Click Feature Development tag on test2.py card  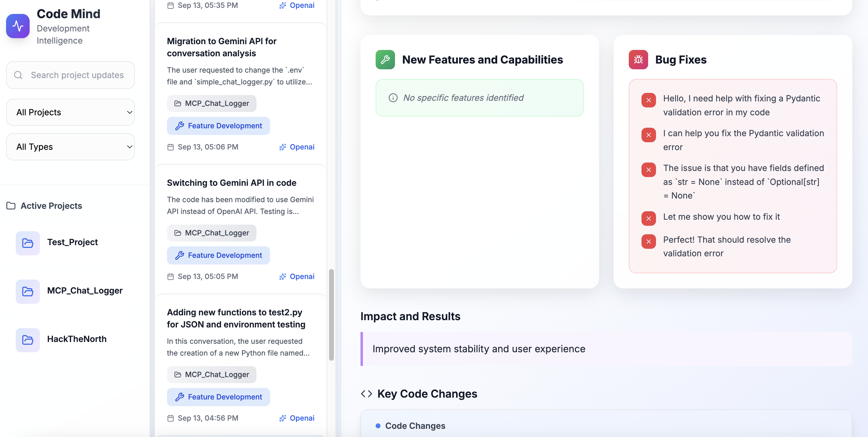[x=218, y=397]
